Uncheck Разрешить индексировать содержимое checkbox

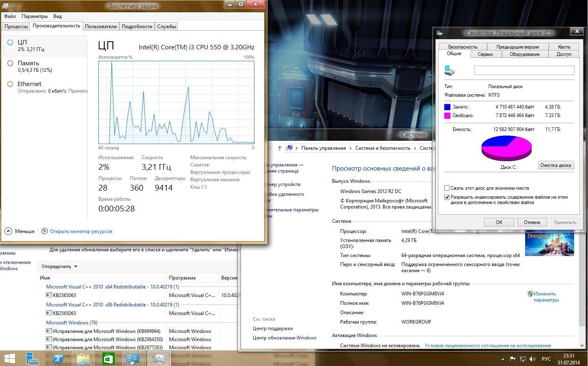tap(447, 197)
